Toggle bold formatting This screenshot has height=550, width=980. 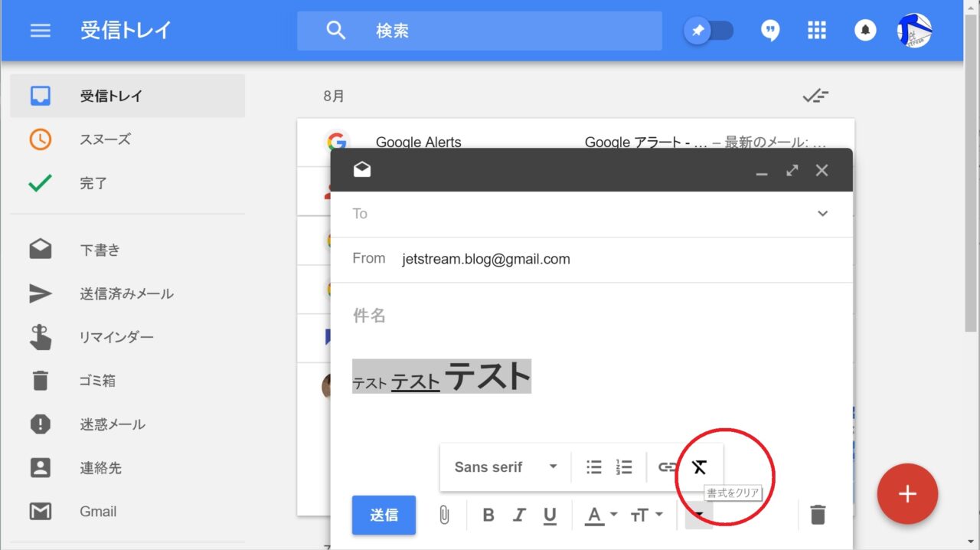click(x=488, y=516)
